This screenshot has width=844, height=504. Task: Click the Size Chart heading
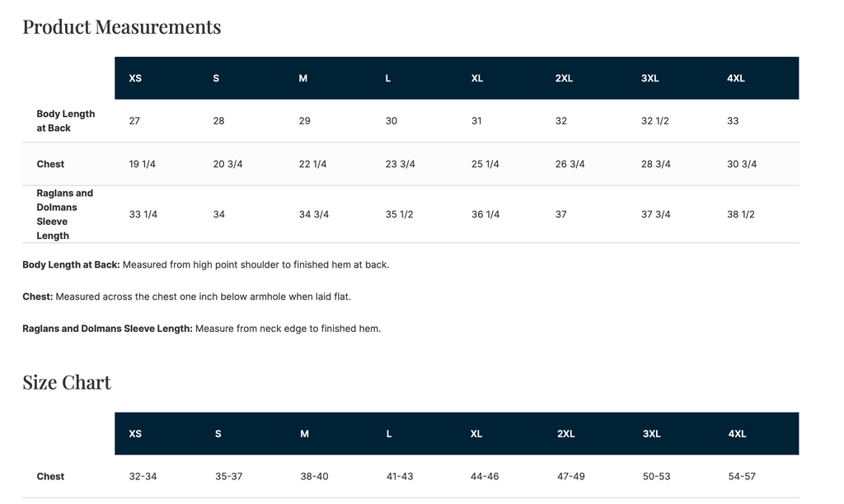click(x=67, y=382)
